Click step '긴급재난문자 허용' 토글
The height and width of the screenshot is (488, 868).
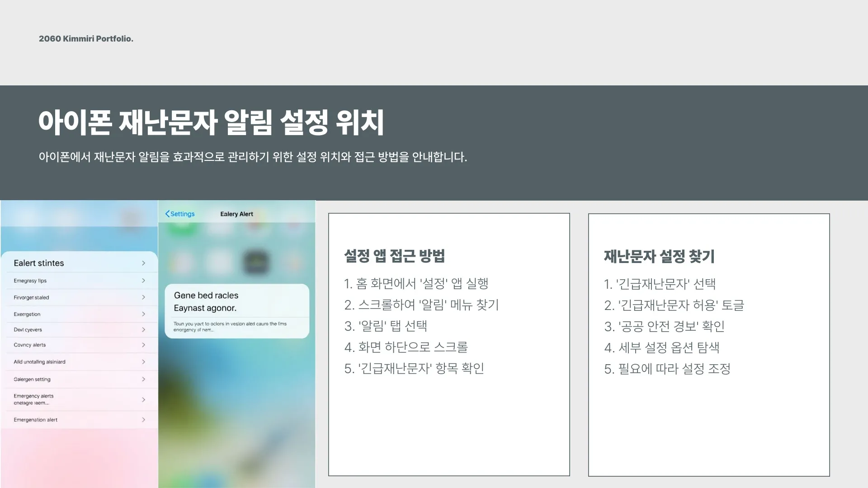pyautogui.click(x=674, y=305)
